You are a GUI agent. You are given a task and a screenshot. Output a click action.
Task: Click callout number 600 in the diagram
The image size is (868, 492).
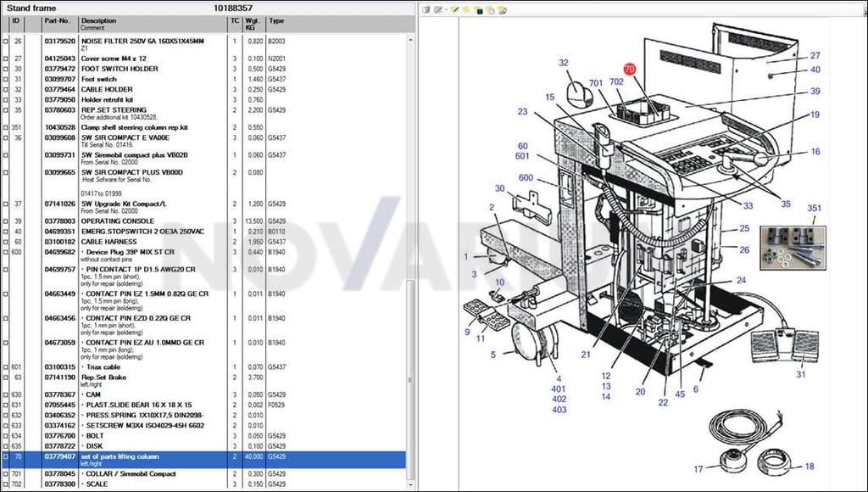[526, 178]
